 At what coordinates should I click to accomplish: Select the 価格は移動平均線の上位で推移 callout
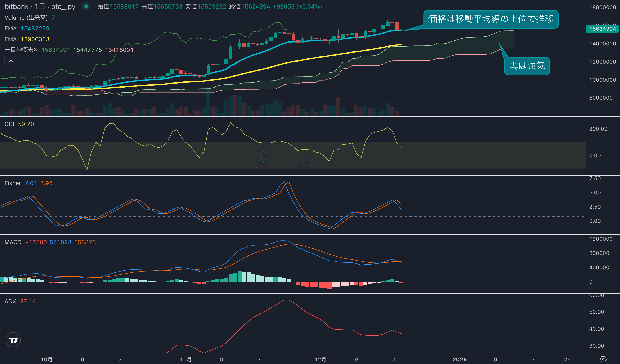click(x=491, y=19)
